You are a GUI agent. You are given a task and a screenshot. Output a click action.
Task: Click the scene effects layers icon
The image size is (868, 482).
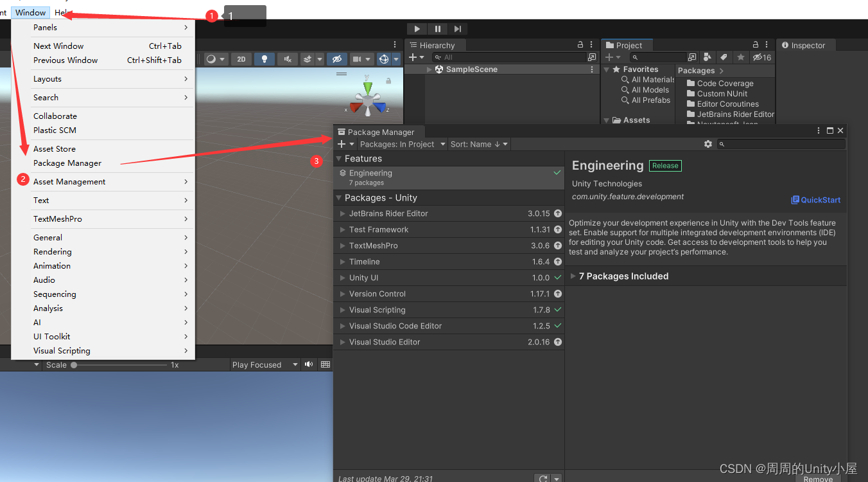tap(308, 59)
